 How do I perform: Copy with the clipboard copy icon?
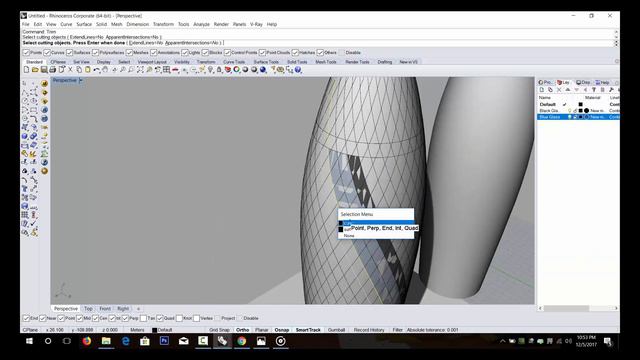[x=79, y=70]
